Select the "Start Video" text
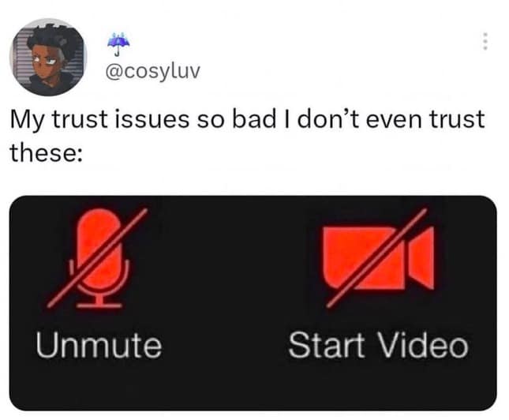The width and height of the screenshot is (509, 420). [x=378, y=345]
